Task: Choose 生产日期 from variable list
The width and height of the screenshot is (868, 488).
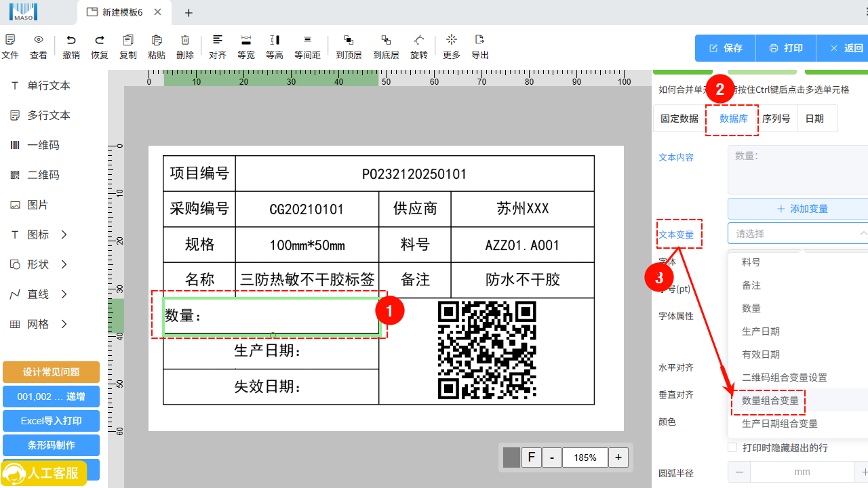Action: pyautogui.click(x=798, y=331)
